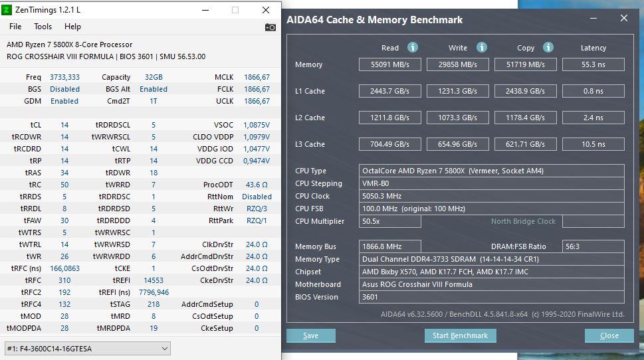Click L3 Cache latency 10.5 ns field
The image size is (644, 360).
[593, 144]
